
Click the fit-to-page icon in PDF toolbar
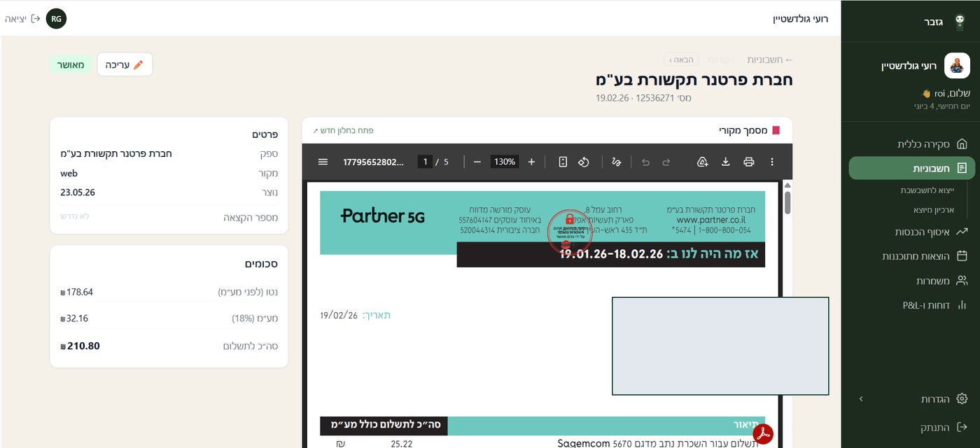click(x=563, y=162)
